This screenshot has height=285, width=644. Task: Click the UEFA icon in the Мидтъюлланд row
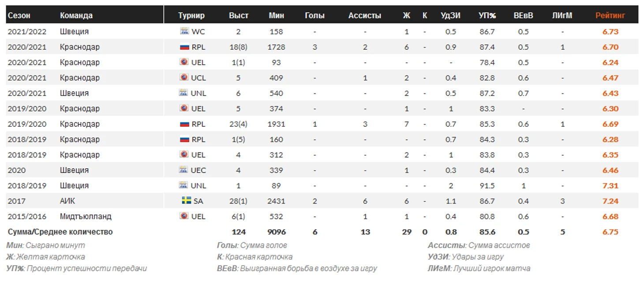184,216
